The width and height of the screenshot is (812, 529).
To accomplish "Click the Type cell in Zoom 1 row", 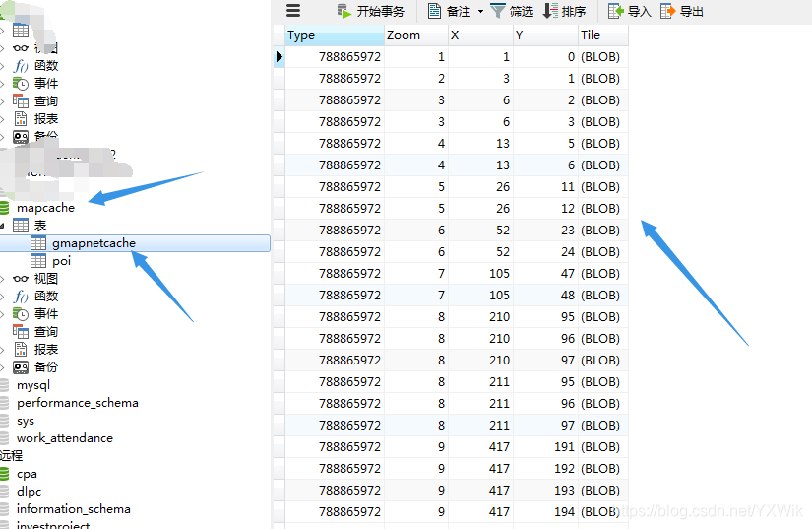I will coord(335,56).
